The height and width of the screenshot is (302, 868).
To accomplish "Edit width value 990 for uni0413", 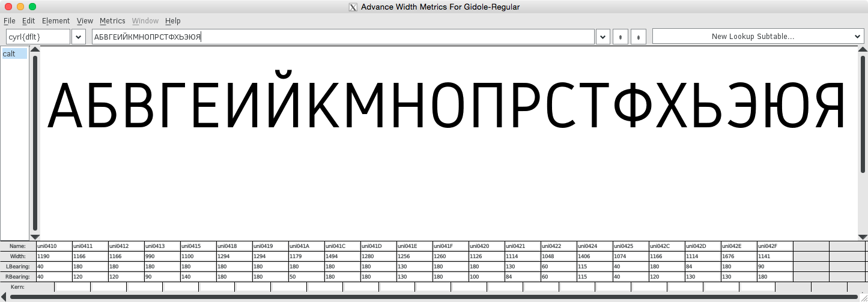I will click(162, 256).
